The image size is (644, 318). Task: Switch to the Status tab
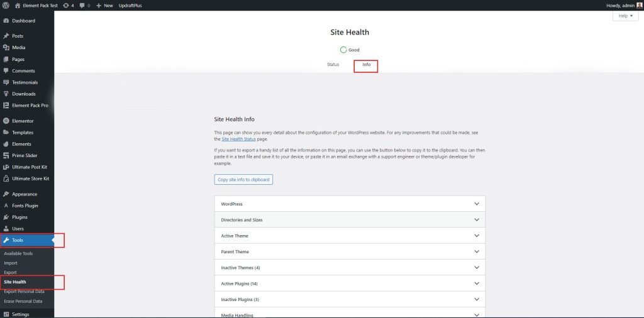333,65
